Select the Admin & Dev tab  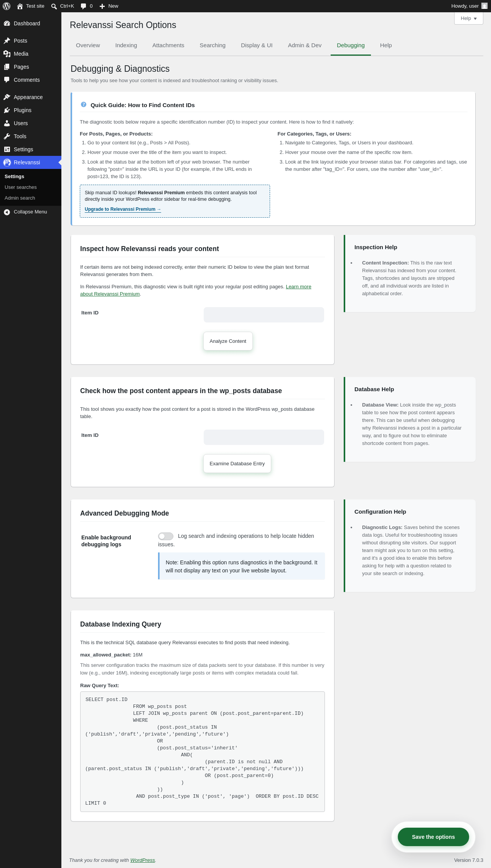coord(305,45)
